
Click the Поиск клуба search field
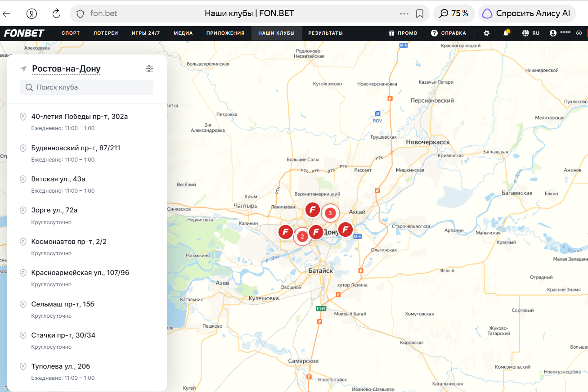87,87
